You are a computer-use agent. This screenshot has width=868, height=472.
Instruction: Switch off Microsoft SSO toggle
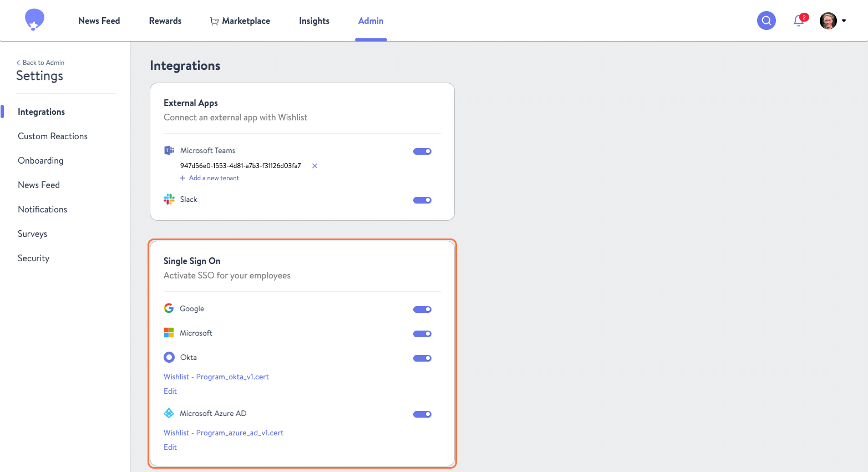point(422,334)
